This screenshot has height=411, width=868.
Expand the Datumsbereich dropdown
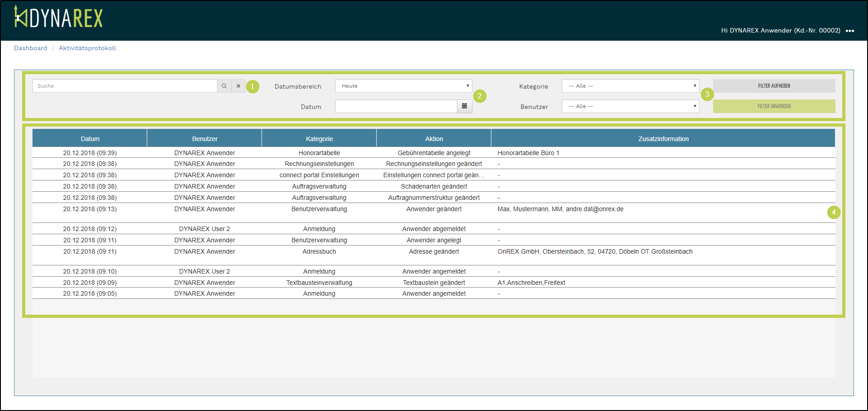(x=403, y=86)
